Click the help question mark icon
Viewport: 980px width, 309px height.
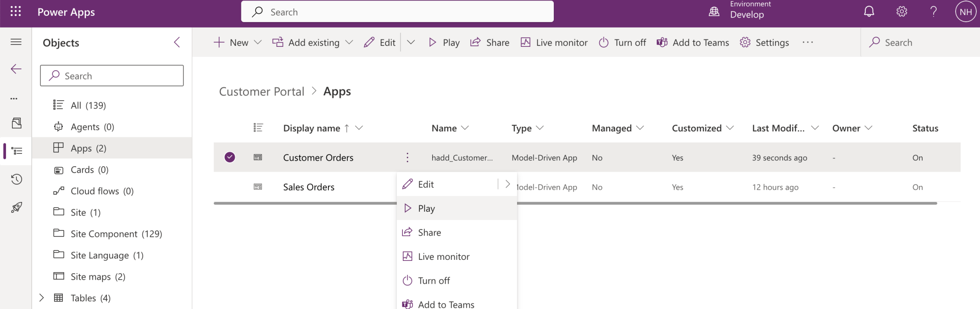933,12
